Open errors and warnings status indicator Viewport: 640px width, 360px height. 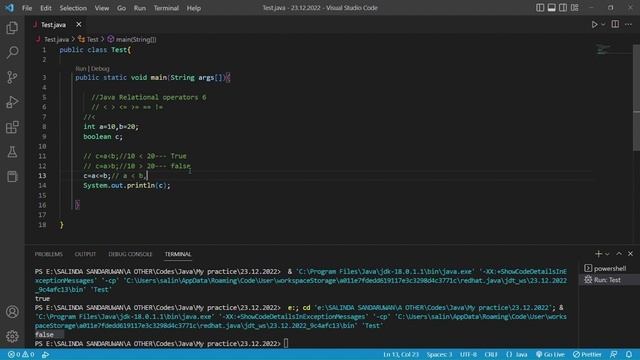coord(21,354)
